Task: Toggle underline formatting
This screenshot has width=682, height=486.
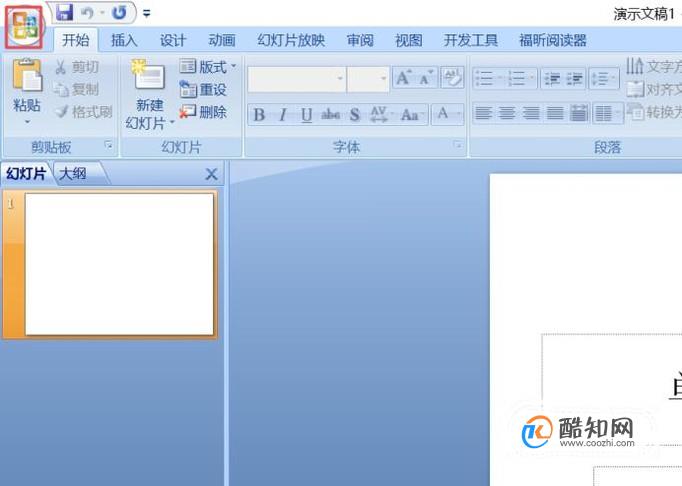Action: tap(306, 114)
